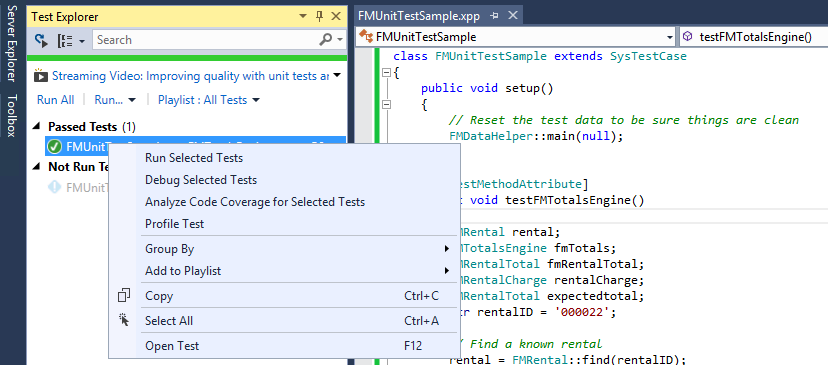
Task: Pin the FMUnitTestSample.xpp tab
Action: (494, 16)
